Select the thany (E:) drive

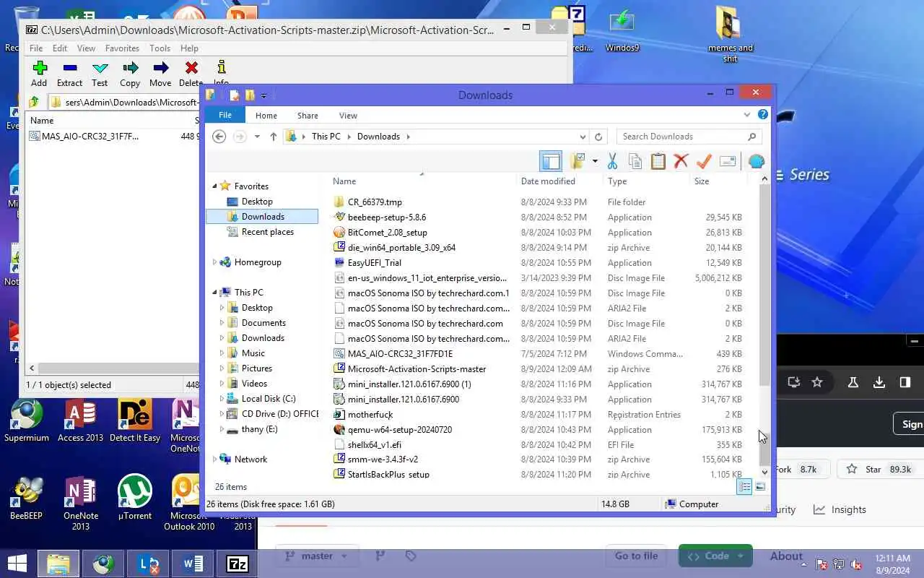(x=252, y=429)
